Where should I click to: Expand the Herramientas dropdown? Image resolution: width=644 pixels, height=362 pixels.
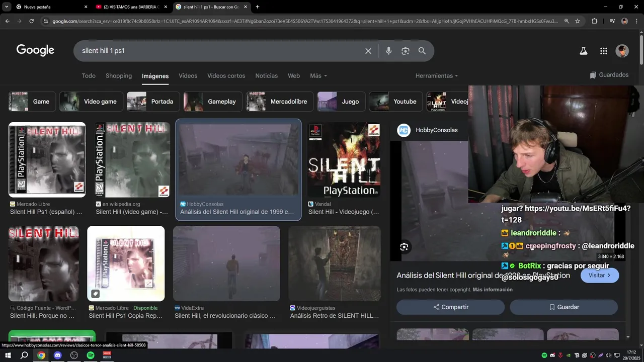click(437, 75)
